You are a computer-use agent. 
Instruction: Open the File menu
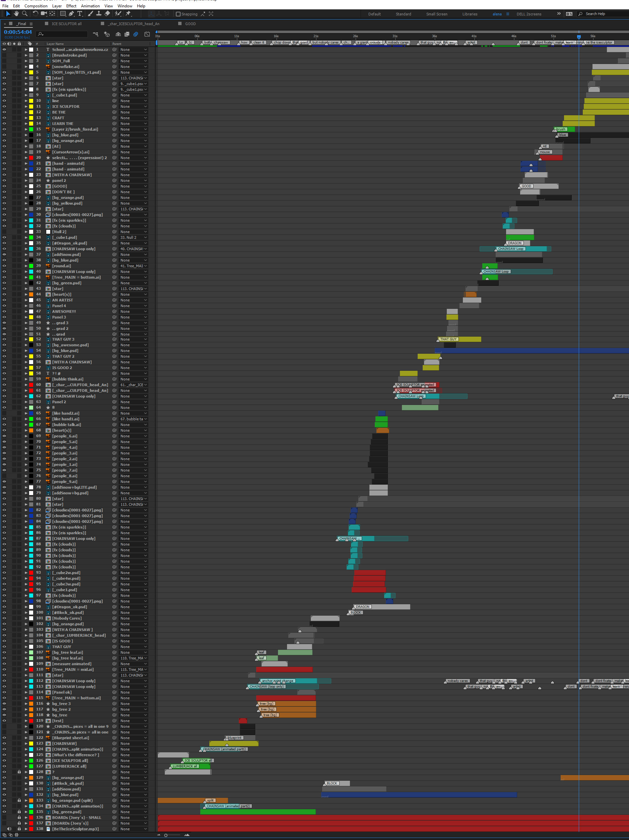click(x=5, y=6)
